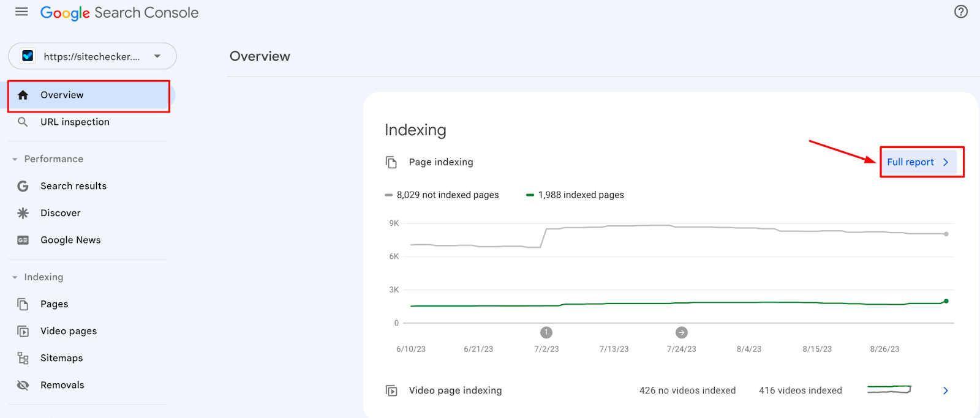Open the property selector dropdown arrow
980x418 pixels.
click(157, 56)
